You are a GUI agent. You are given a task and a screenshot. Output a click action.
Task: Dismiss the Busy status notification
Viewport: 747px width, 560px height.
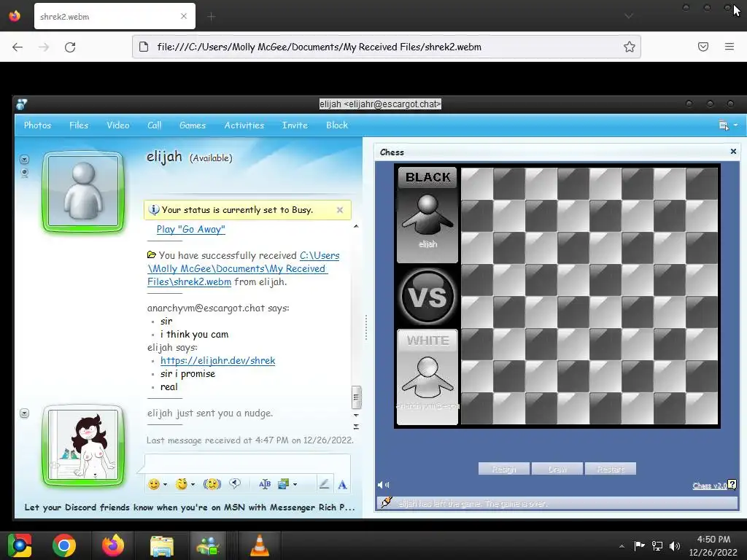(340, 209)
